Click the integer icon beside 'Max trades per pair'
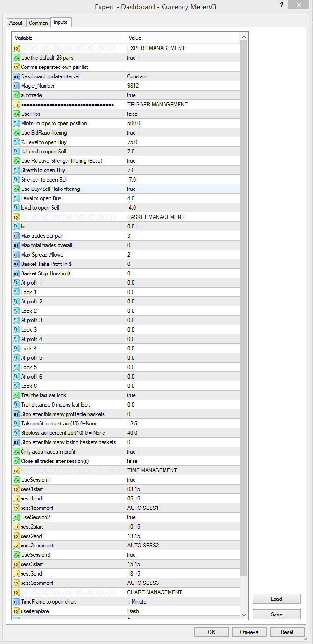 (x=16, y=236)
